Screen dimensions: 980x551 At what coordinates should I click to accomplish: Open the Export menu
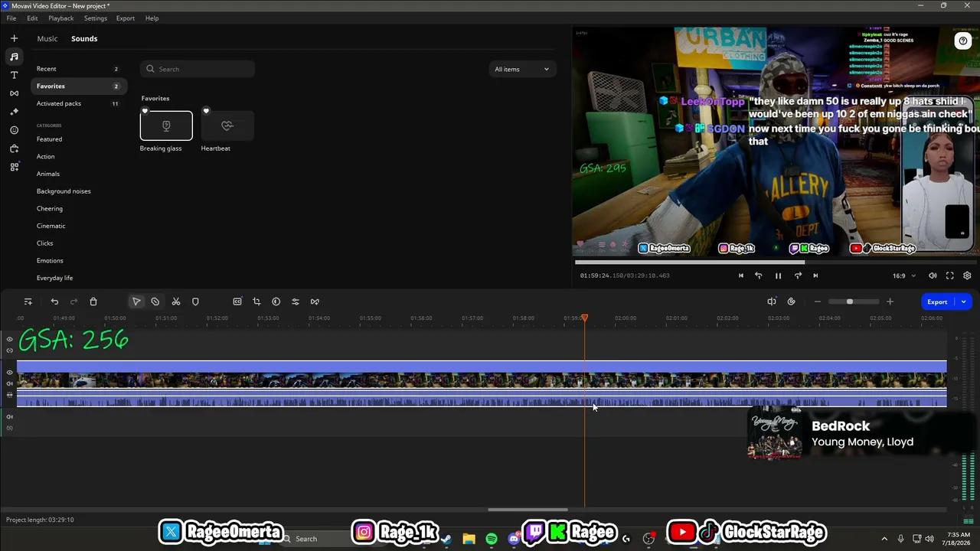click(126, 18)
